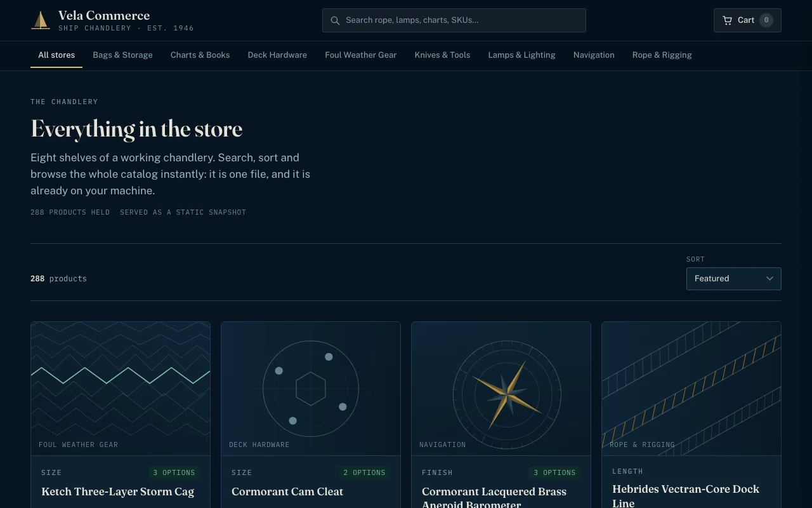Click Cormorant Lacquered Brass Aneroid Barometer title

pyautogui.click(x=494, y=498)
